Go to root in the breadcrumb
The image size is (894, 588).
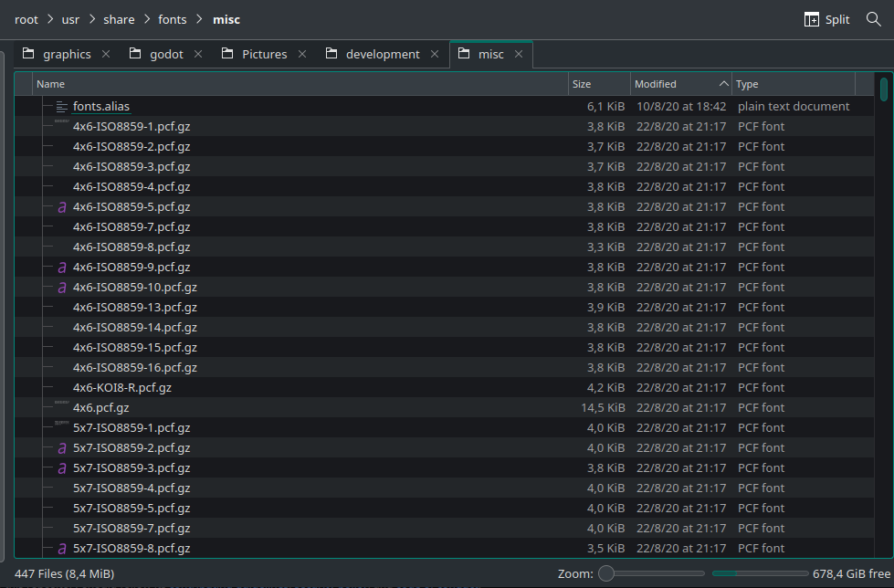tap(26, 19)
